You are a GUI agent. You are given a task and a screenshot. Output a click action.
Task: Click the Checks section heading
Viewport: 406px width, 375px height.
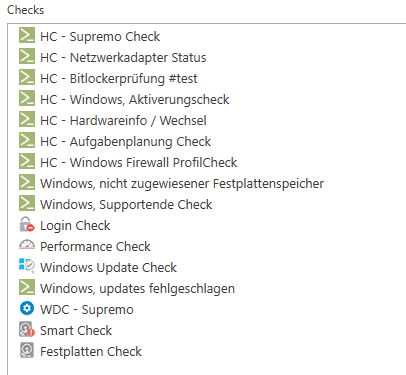coord(26,10)
